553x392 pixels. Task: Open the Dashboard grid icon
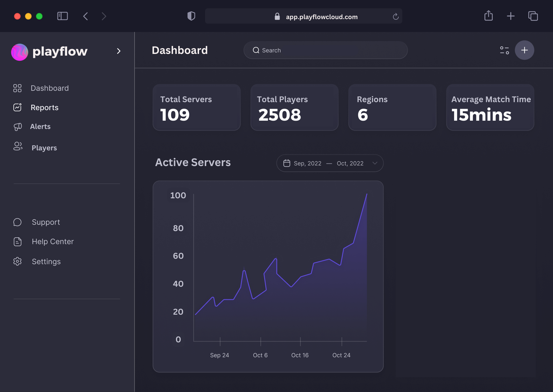(x=17, y=88)
